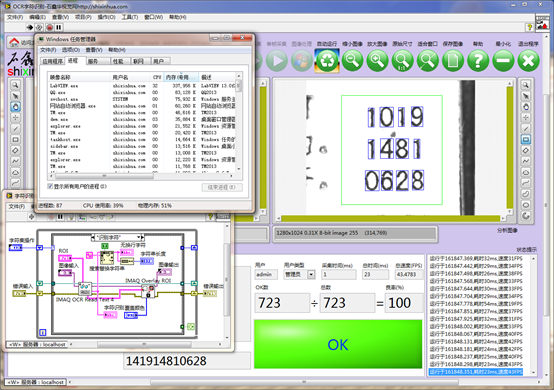Open the 选项(O) menu in Task Manager

click(x=71, y=50)
